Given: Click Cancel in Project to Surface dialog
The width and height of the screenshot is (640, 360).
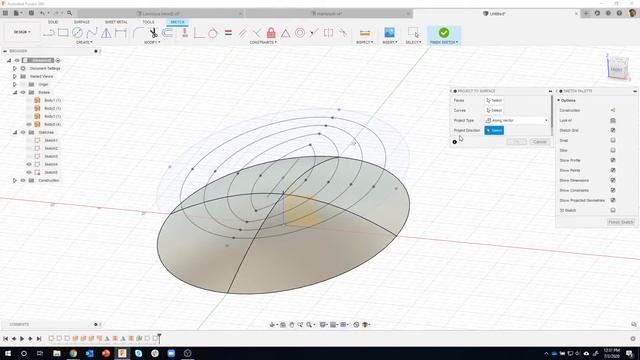Looking at the screenshot, I should 540,142.
